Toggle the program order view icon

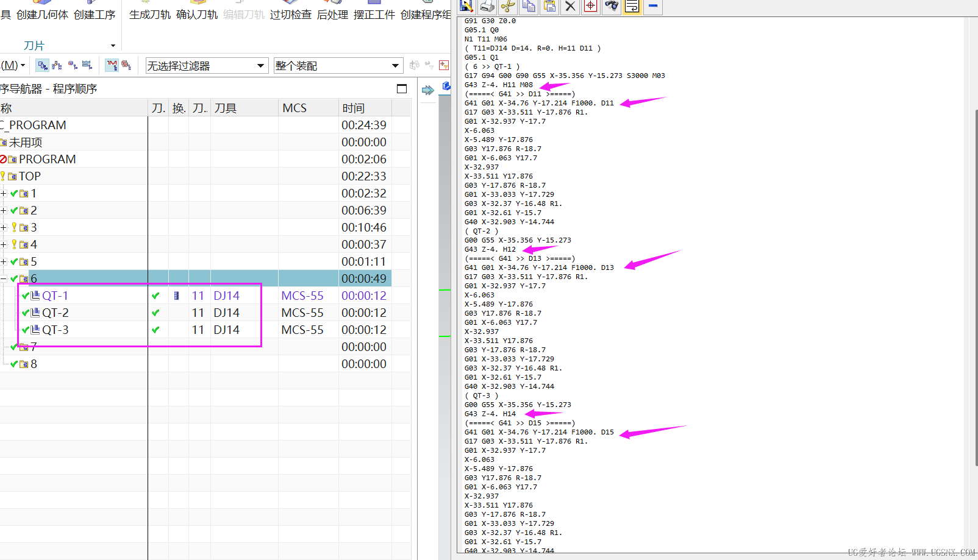(43, 65)
